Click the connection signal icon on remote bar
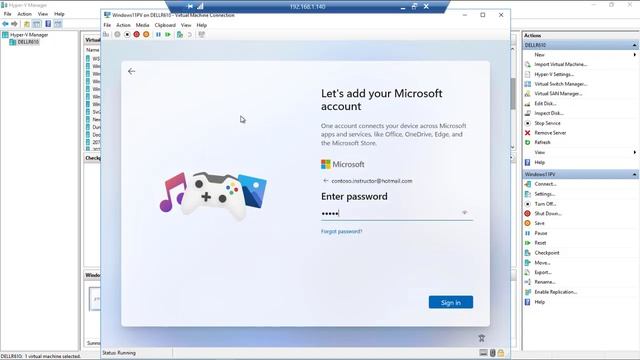The image size is (640, 360). point(200,7)
